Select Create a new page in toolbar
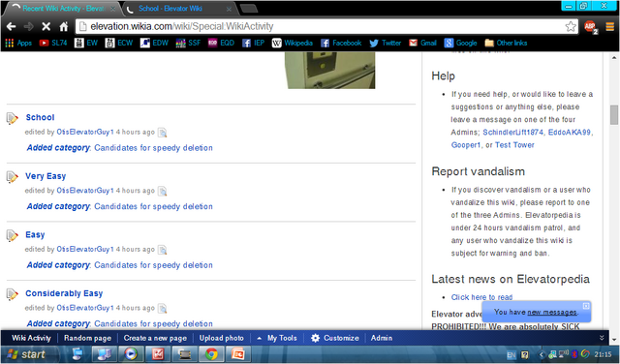Image resolution: width=620 pixels, height=364 pixels. (x=155, y=338)
